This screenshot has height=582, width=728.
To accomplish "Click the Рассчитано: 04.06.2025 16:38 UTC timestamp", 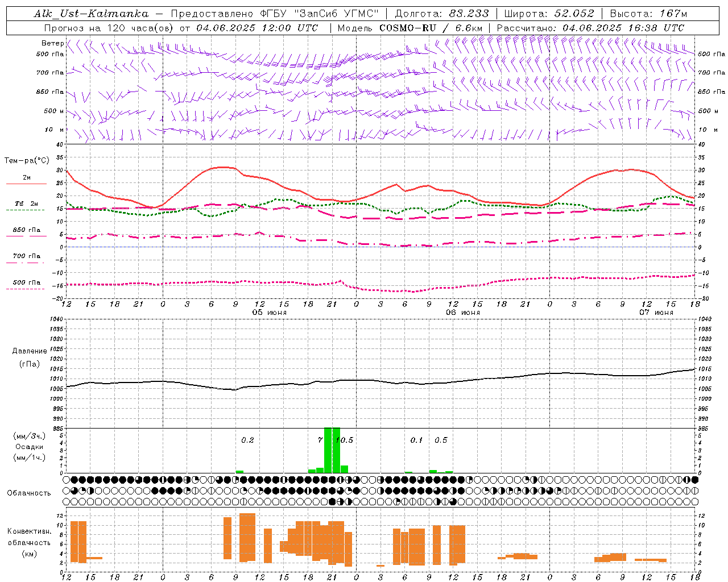I will (590, 28).
